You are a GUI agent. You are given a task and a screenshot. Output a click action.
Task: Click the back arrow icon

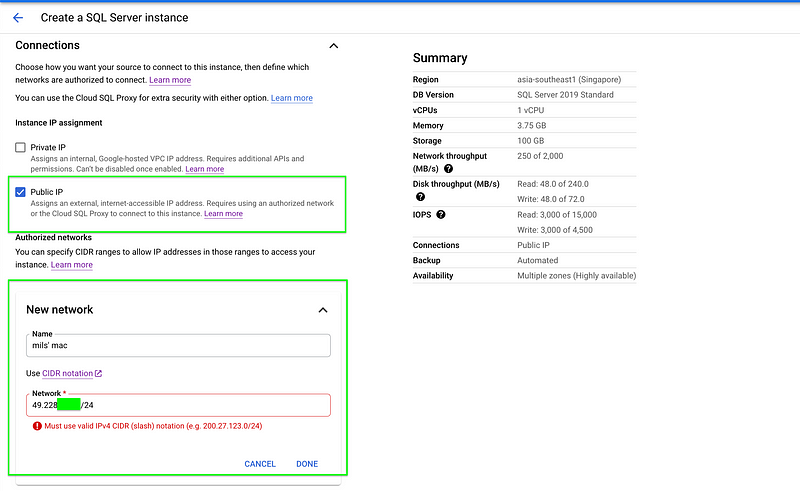[18, 18]
